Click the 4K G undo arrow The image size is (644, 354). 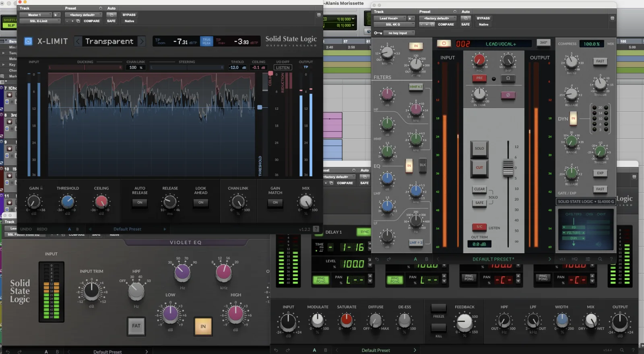(377, 259)
